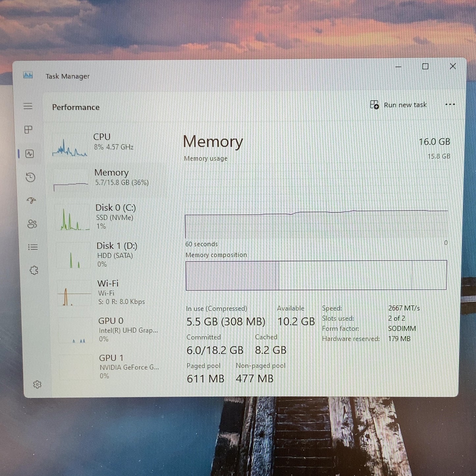The height and width of the screenshot is (476, 476).
Task: Select the Memory performance entry
Action: [x=107, y=180]
